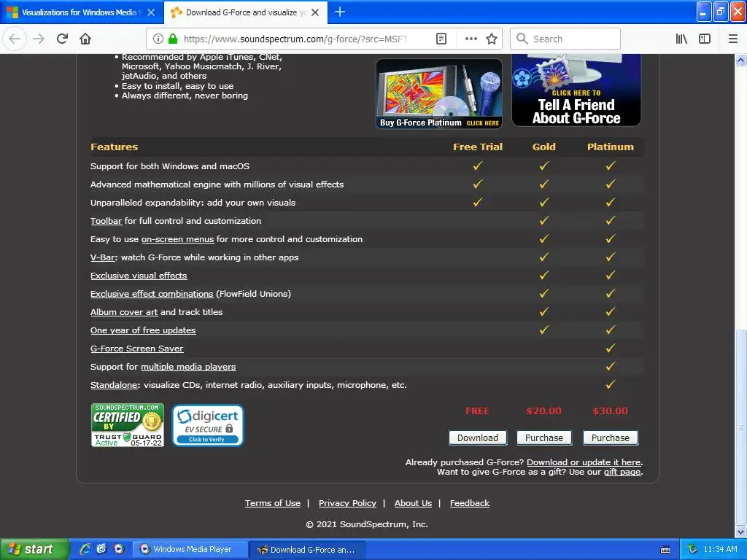Follow Download or update it here link
The width and height of the screenshot is (747, 560).
click(584, 462)
